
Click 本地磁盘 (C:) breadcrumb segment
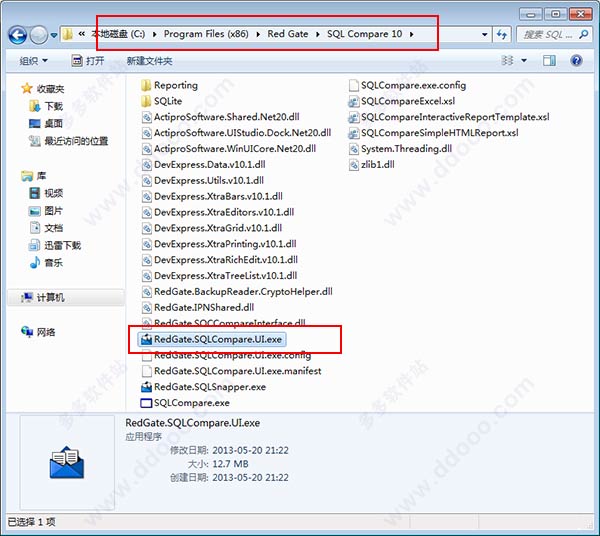coord(118,34)
